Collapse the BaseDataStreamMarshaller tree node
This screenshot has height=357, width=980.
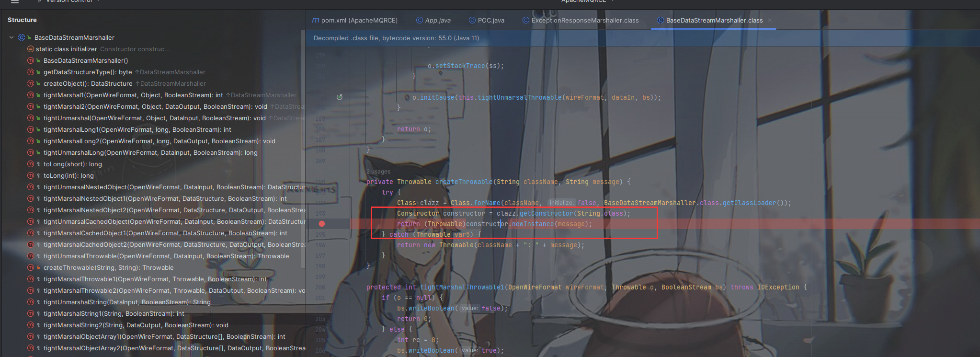click(11, 37)
